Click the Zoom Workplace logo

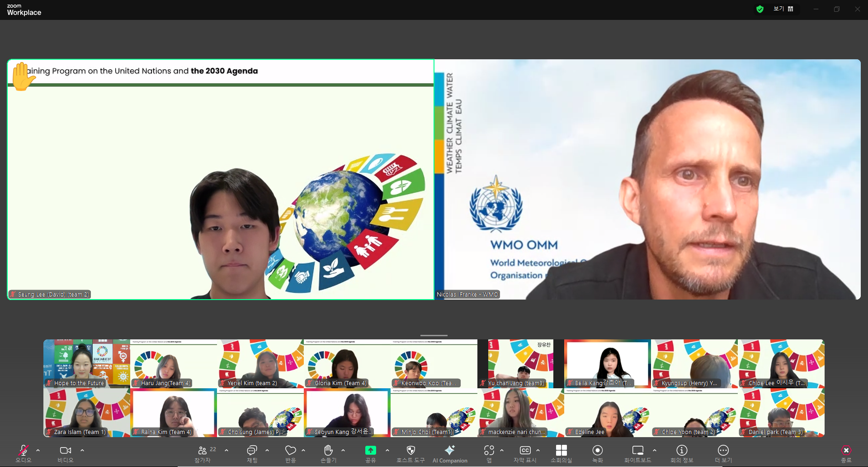[x=24, y=10]
